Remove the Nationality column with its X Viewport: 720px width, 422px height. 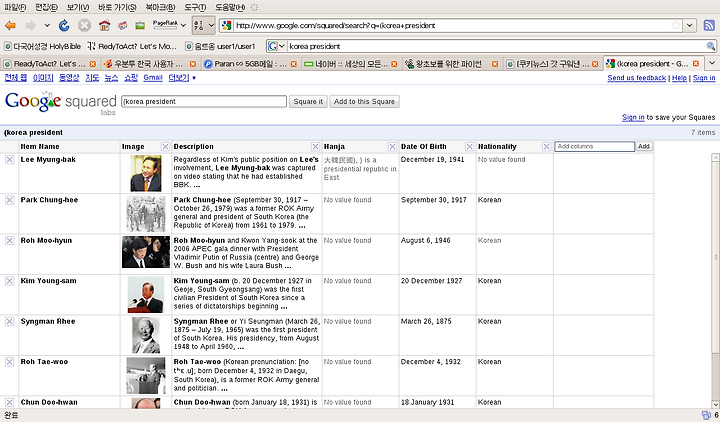(546, 146)
